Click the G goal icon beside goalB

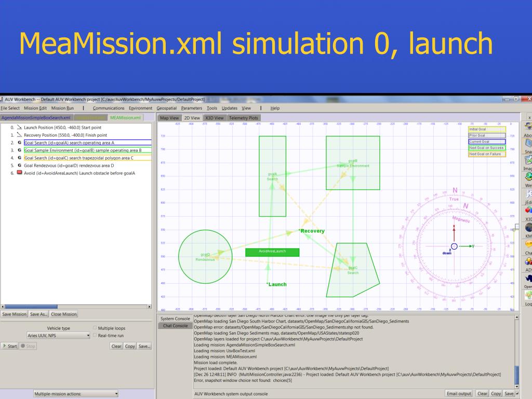tap(19, 150)
